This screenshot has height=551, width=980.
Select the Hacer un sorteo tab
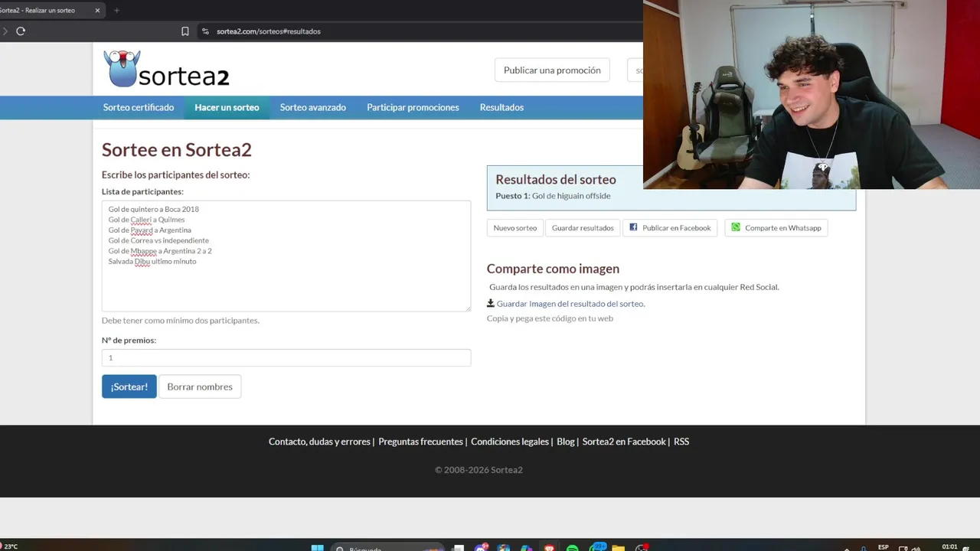[x=227, y=107]
